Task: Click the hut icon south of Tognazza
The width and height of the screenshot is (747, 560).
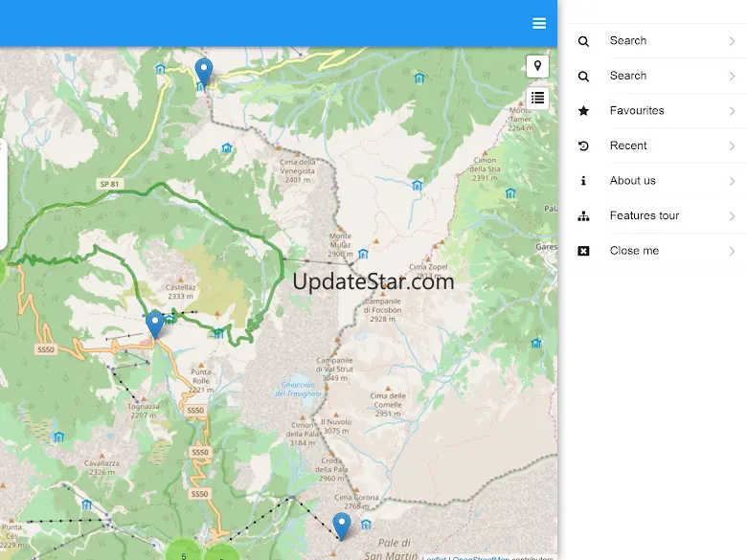Action: tap(58, 437)
